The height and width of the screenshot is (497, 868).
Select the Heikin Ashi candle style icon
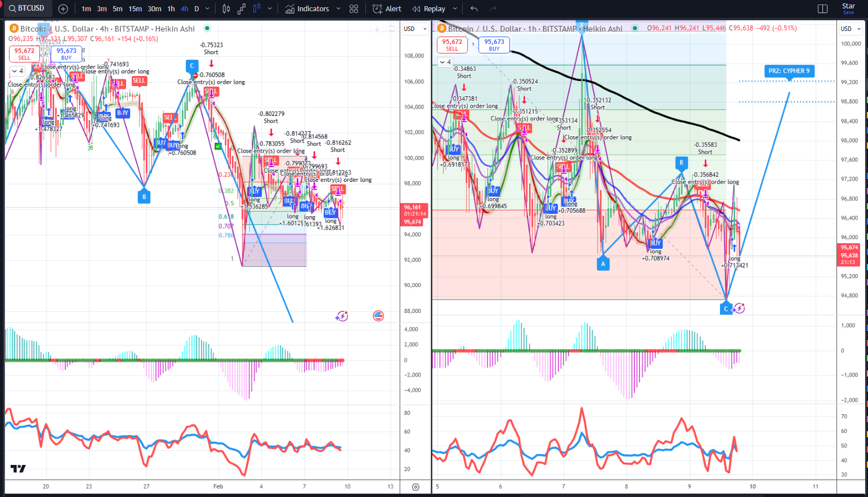pos(257,8)
